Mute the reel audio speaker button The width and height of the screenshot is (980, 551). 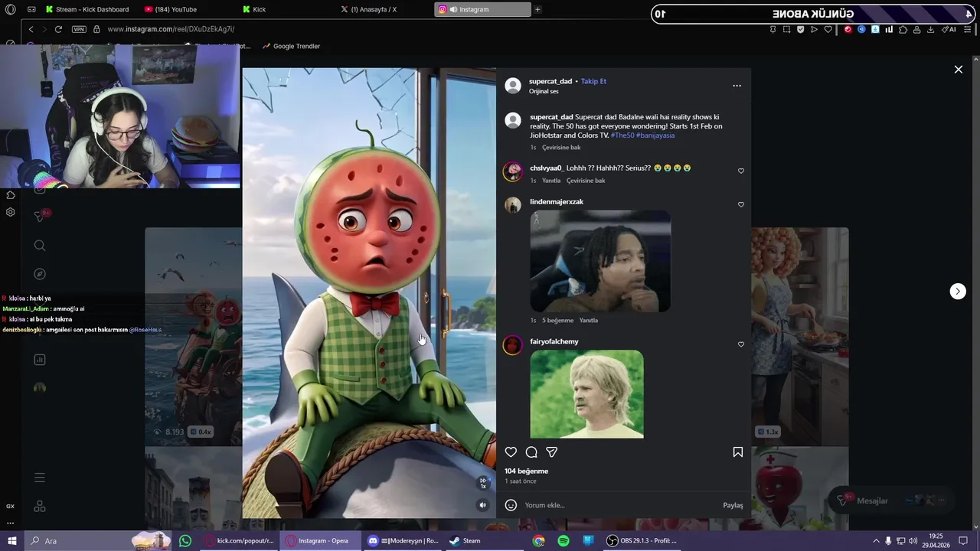click(x=482, y=505)
